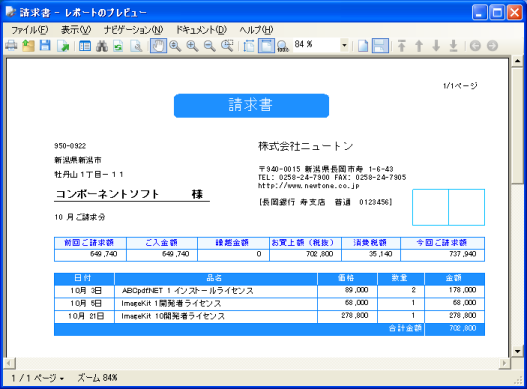Expand the 1 / 1 ページ status dropdown
The height and width of the screenshot is (389, 527).
click(x=37, y=378)
